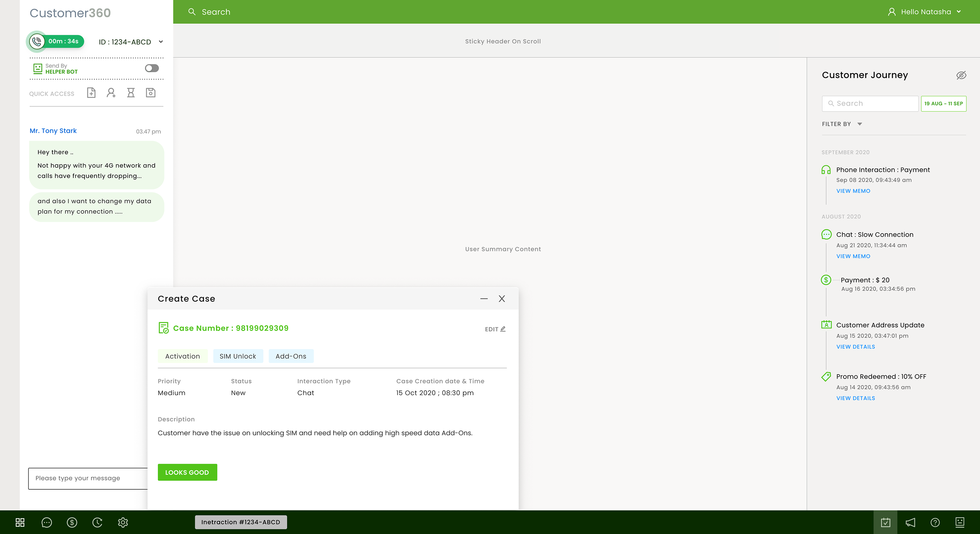The image size is (980, 534).
Task: Click the case number document icon
Action: tap(163, 328)
